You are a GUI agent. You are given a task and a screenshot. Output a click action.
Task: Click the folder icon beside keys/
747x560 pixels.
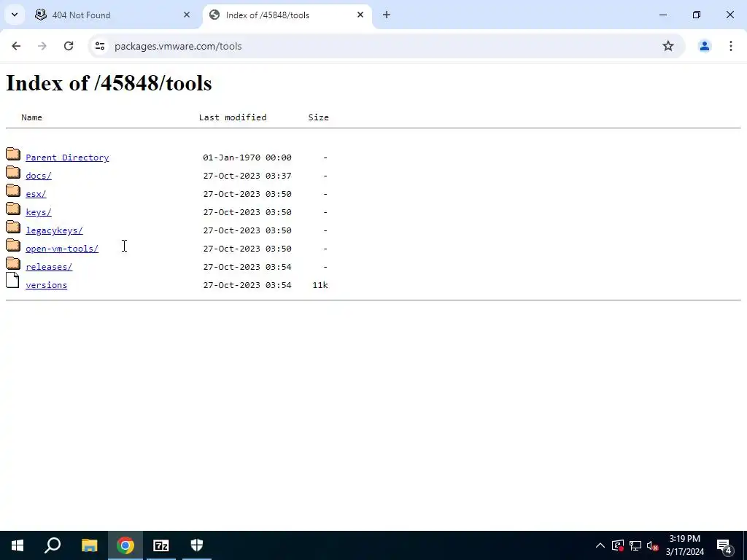(13, 209)
